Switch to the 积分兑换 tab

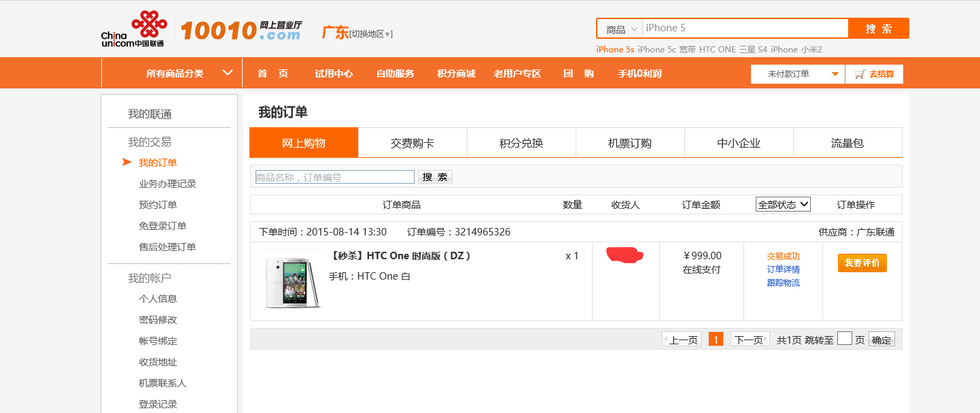(x=521, y=143)
